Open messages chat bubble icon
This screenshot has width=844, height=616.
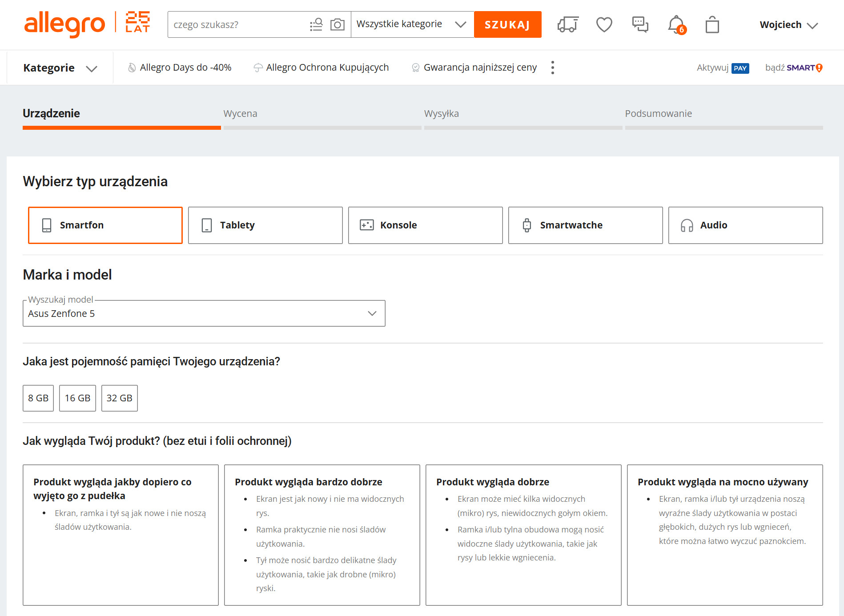click(640, 25)
